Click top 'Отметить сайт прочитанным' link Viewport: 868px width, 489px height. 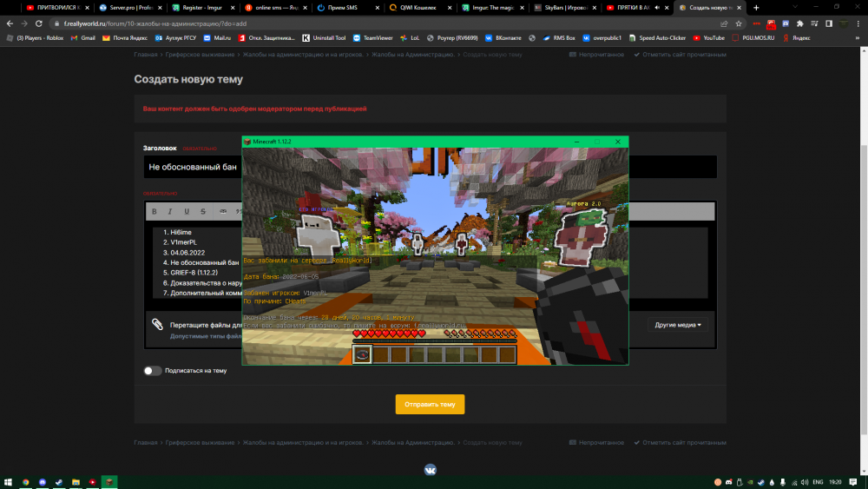pyautogui.click(x=680, y=54)
